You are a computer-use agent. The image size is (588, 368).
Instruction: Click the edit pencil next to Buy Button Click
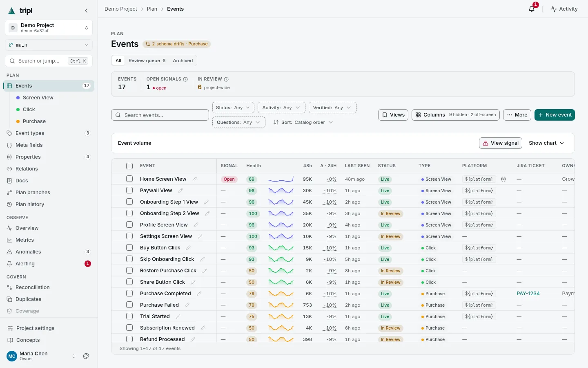pos(188,248)
